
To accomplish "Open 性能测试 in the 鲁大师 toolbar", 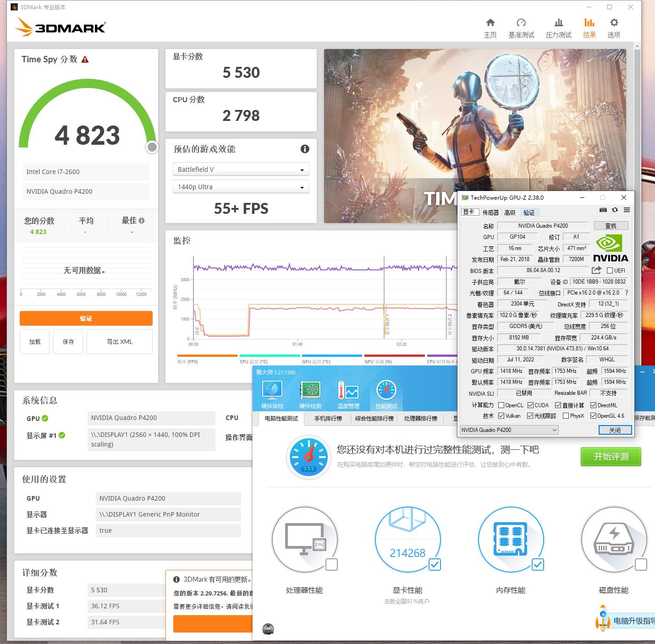I will tap(386, 394).
